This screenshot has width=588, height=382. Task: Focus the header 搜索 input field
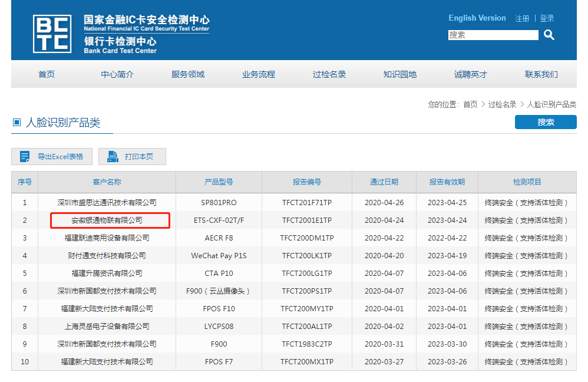[493, 35]
